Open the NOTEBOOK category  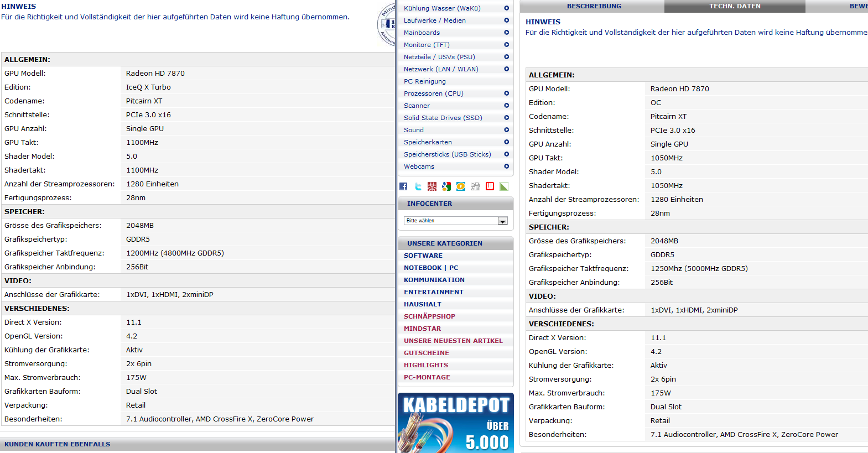(423, 268)
